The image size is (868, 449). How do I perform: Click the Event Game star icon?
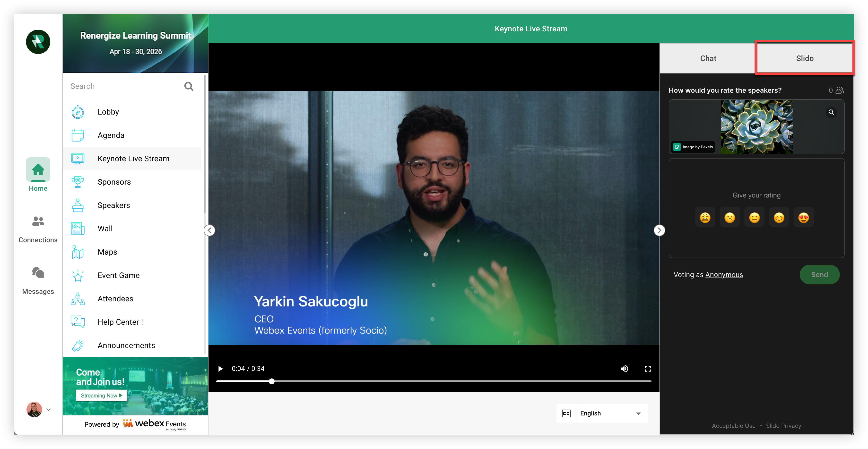point(78,275)
